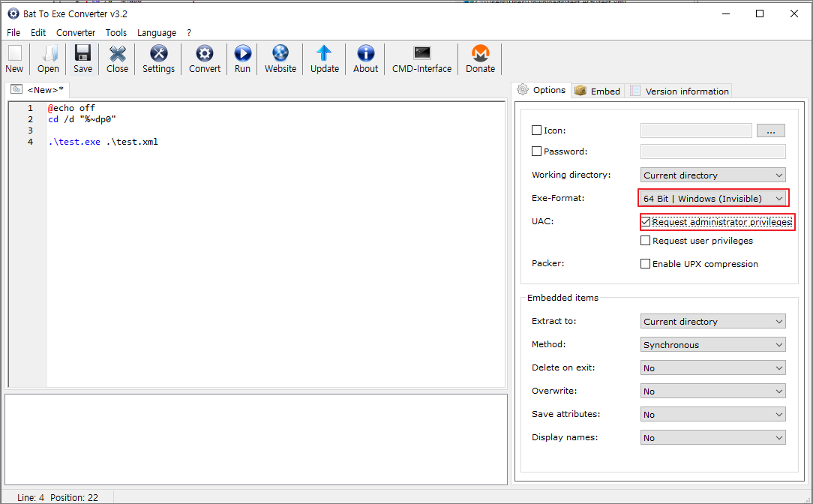Open the Exe-Format dropdown
813x504 pixels.
[x=713, y=199]
